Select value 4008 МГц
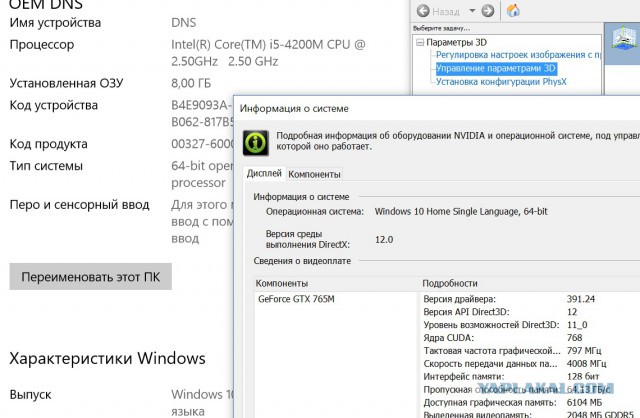The width and height of the screenshot is (640, 418). click(586, 364)
